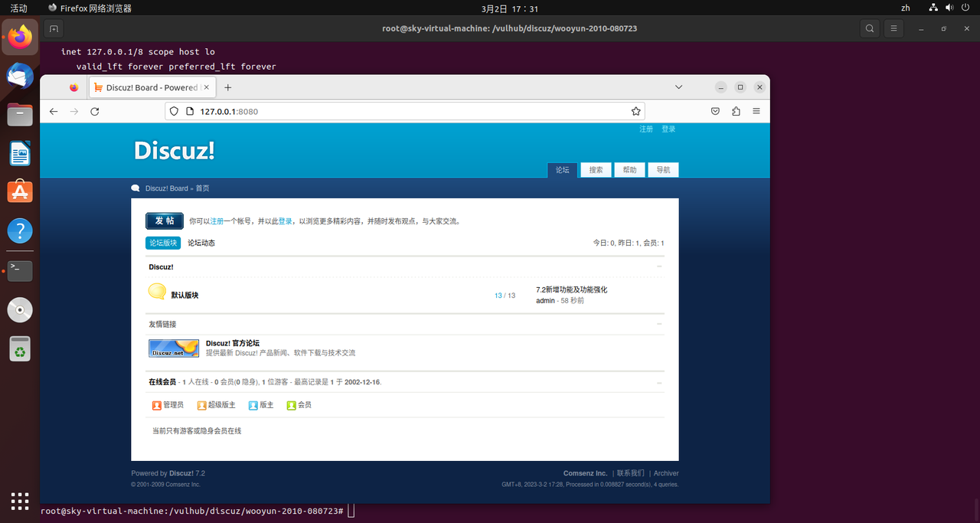The height and width of the screenshot is (523, 980).
Task: Click the 13 topics count link
Action: pos(498,296)
